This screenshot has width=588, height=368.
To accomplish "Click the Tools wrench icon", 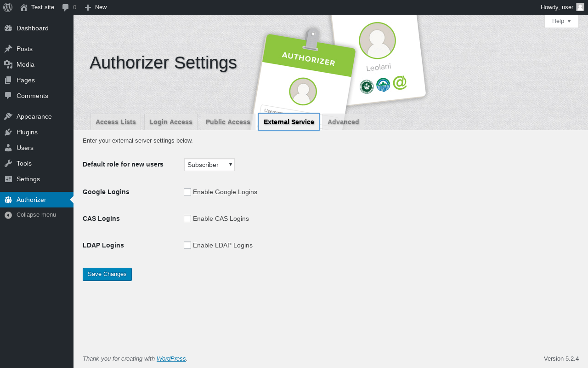I will tap(8, 163).
